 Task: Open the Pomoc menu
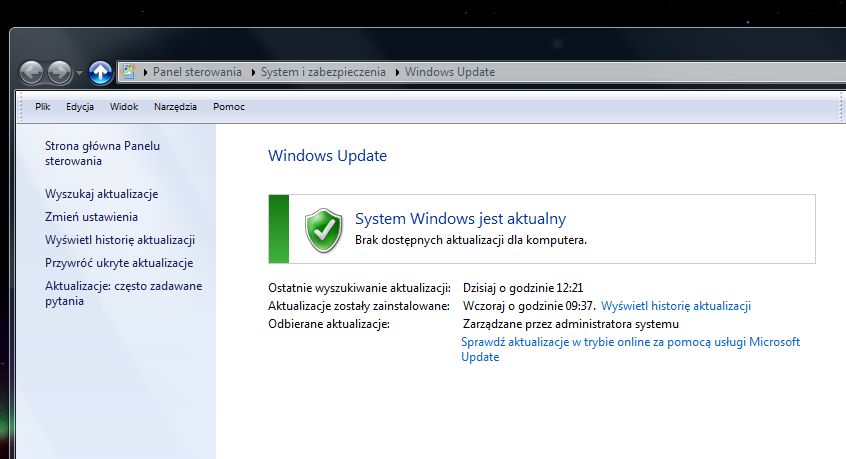point(229,107)
